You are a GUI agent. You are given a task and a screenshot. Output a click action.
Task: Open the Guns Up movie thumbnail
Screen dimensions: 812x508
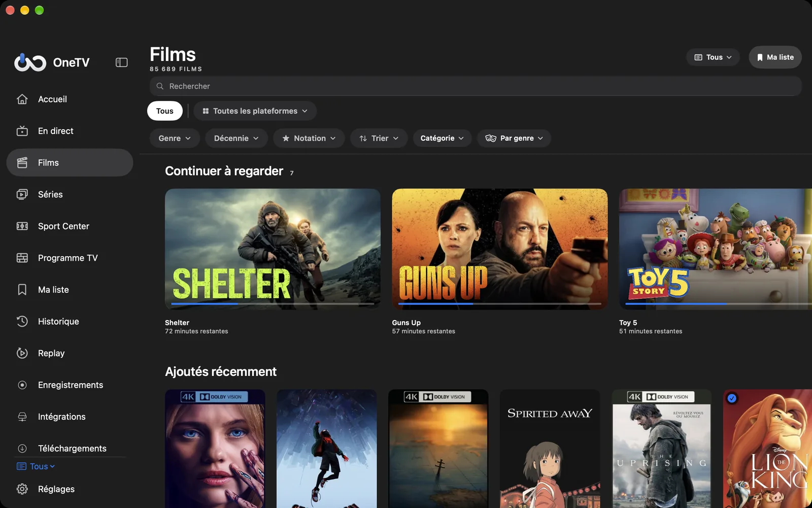pyautogui.click(x=499, y=249)
